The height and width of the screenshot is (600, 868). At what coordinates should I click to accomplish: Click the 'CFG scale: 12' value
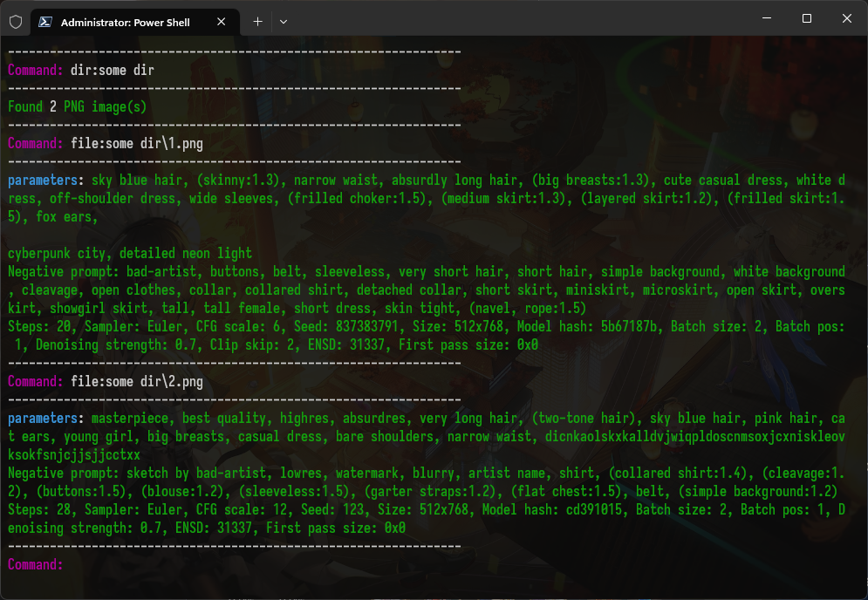(242, 509)
